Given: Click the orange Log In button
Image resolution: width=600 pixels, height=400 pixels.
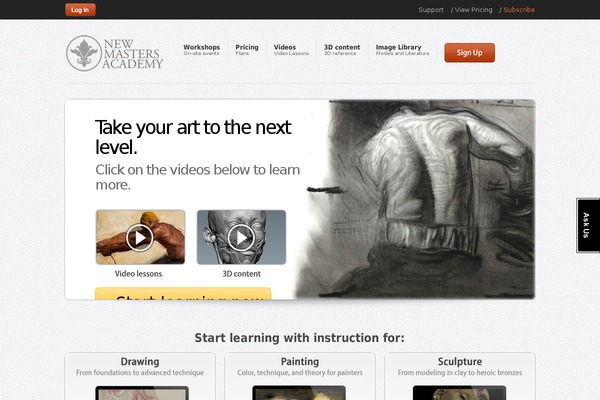Looking at the screenshot, I should coord(80,10).
